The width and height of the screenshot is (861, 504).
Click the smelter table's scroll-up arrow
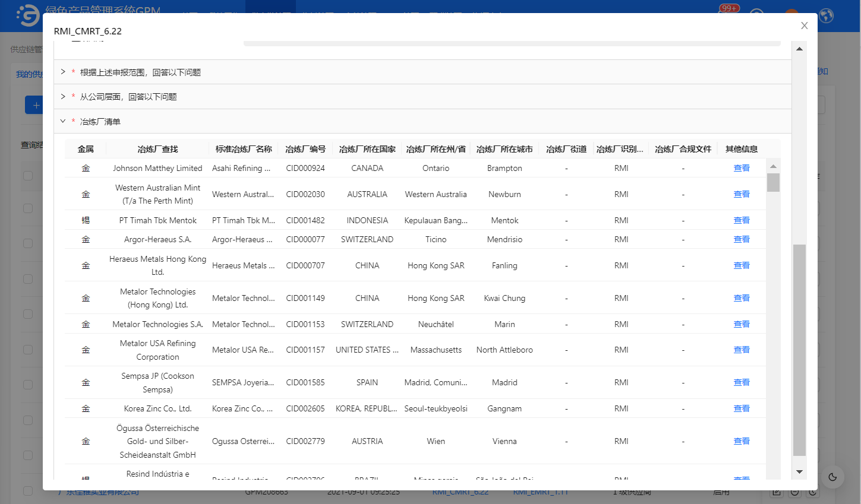click(773, 166)
